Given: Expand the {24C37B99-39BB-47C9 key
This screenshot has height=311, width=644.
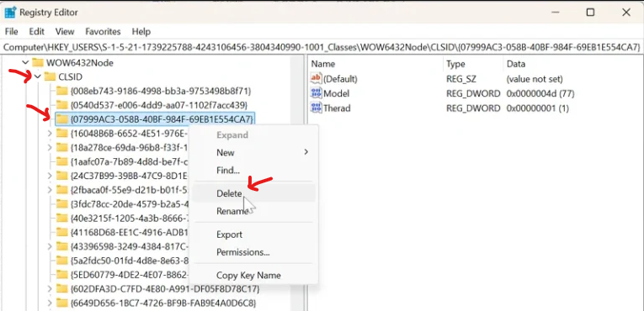Looking at the screenshot, I should (50, 176).
